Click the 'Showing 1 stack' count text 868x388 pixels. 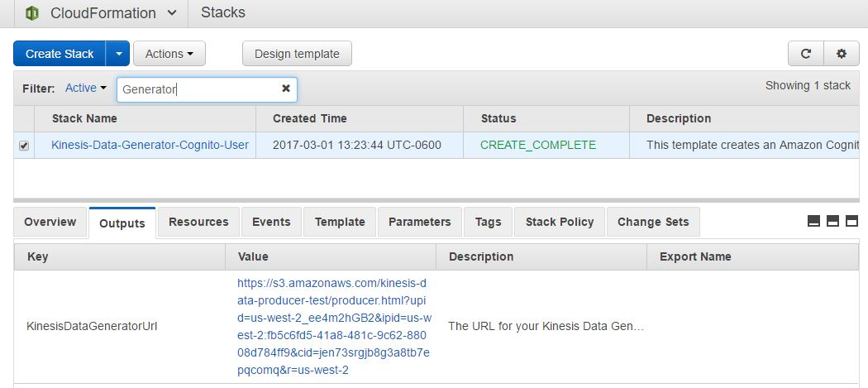808,86
